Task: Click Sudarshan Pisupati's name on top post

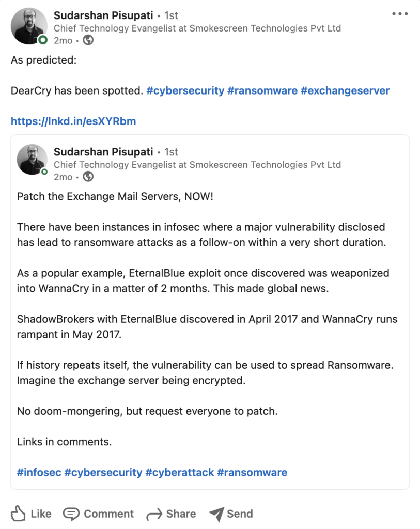Action: (103, 15)
